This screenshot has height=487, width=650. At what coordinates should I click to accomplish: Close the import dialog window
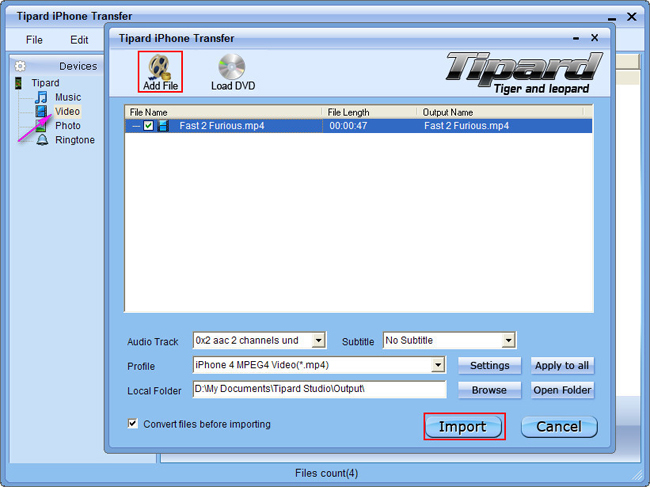(x=594, y=38)
